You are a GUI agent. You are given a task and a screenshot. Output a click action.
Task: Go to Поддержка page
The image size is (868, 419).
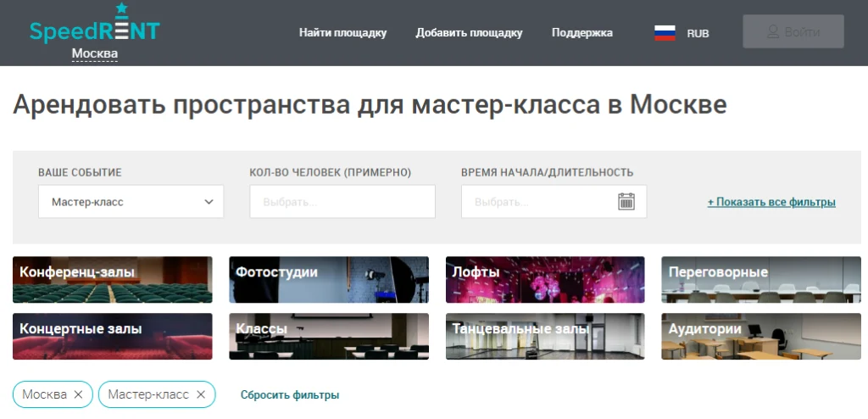coord(581,33)
